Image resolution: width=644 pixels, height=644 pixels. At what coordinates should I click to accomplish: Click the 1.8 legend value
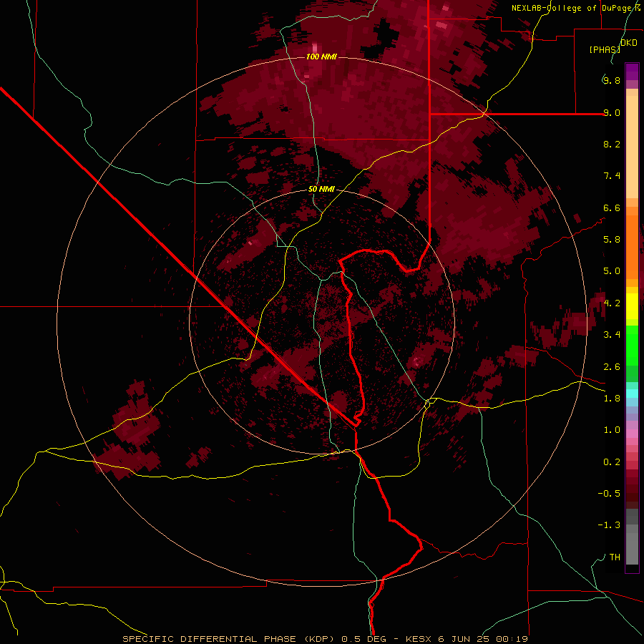tap(612, 399)
